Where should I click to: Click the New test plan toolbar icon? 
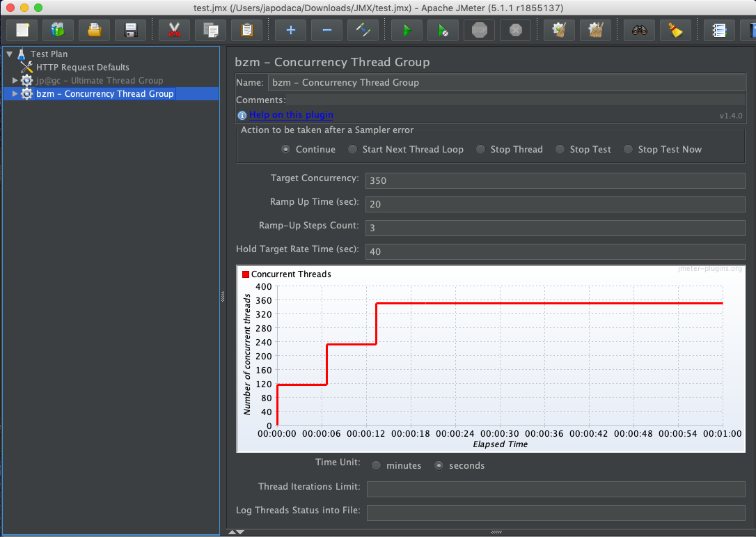[22, 30]
